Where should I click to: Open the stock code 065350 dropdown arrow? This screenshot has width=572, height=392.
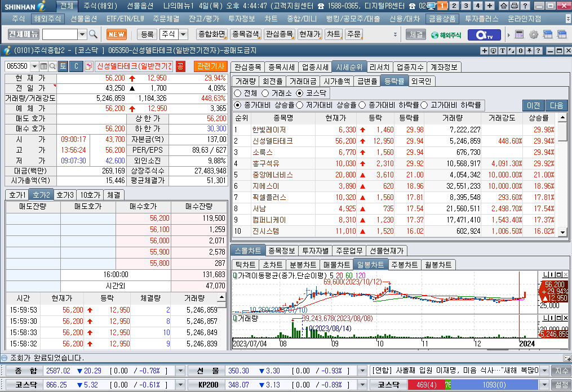tap(34, 66)
